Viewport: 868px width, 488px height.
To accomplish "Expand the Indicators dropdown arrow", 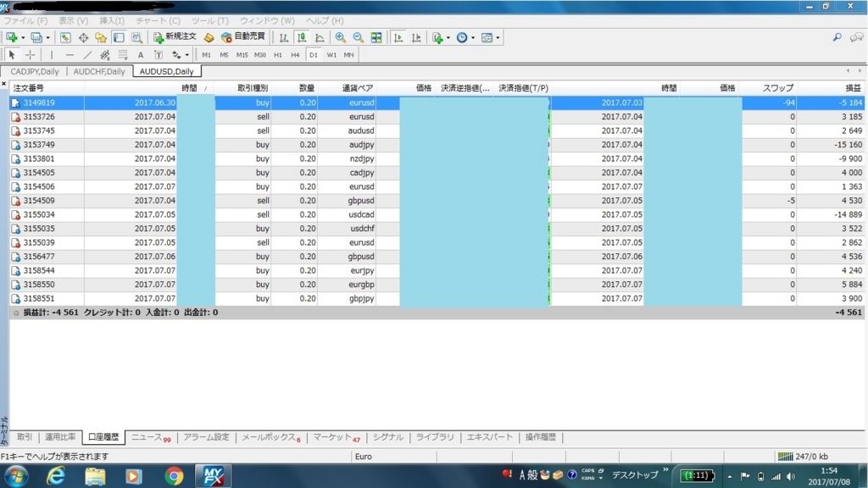I will [x=448, y=37].
